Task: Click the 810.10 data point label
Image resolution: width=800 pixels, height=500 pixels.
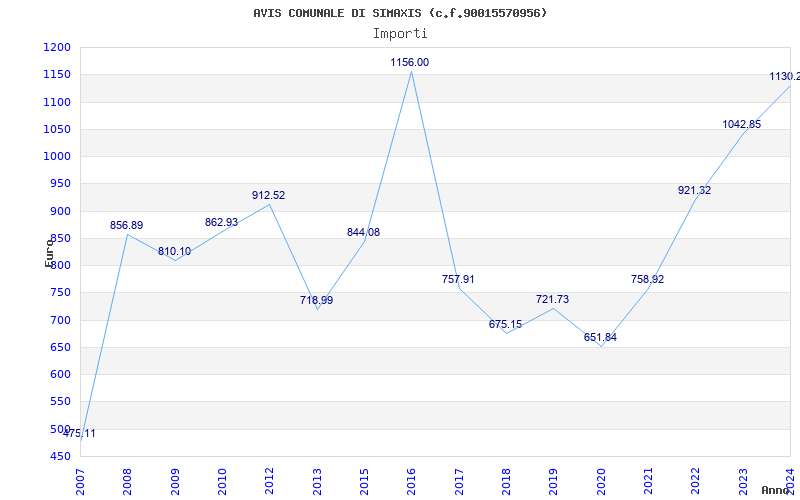Action: pos(174,252)
